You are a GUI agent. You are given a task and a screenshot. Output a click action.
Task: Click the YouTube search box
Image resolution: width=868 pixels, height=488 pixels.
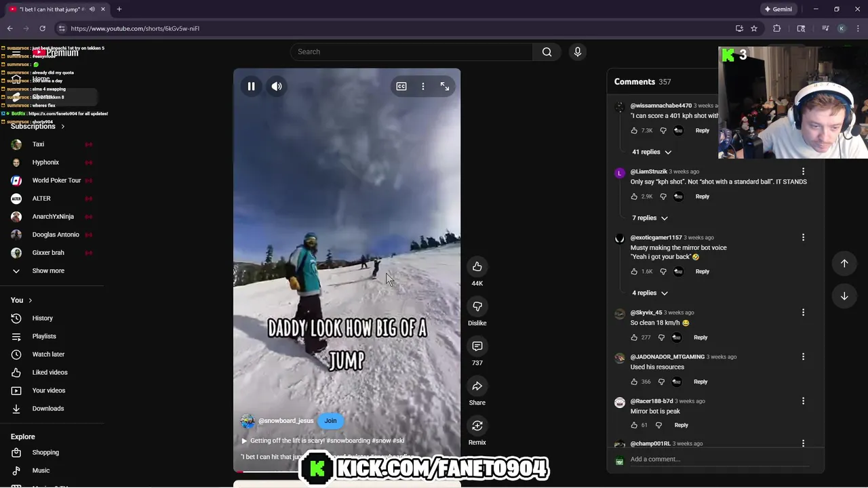click(412, 52)
